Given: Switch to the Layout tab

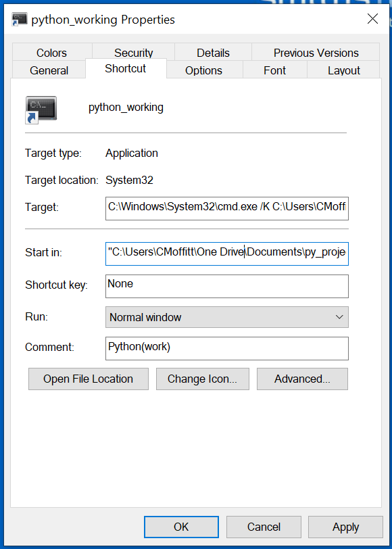Looking at the screenshot, I should 344,70.
